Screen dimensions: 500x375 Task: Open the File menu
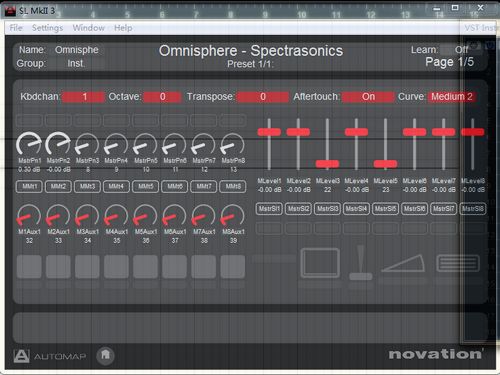(x=16, y=28)
